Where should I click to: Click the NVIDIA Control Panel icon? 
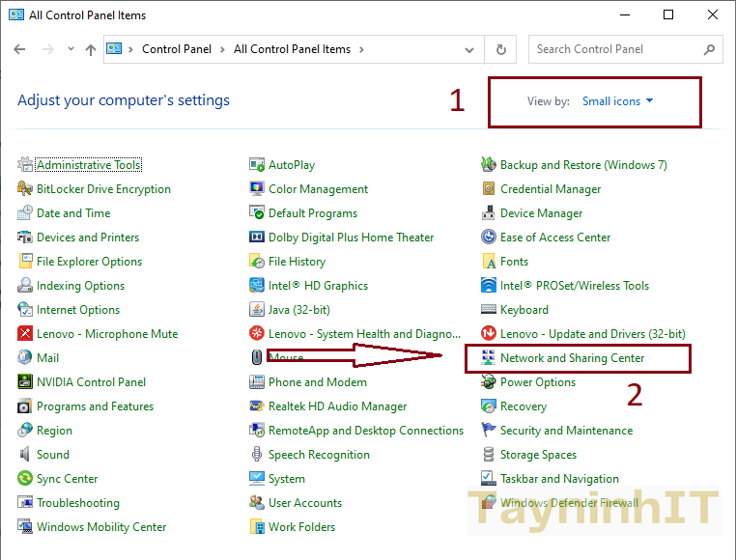(x=25, y=382)
